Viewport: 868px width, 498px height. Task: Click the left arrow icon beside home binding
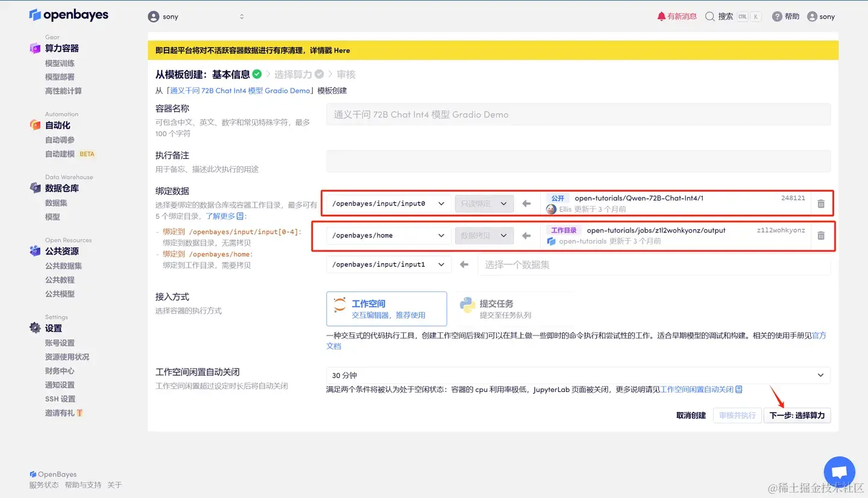[x=526, y=235]
